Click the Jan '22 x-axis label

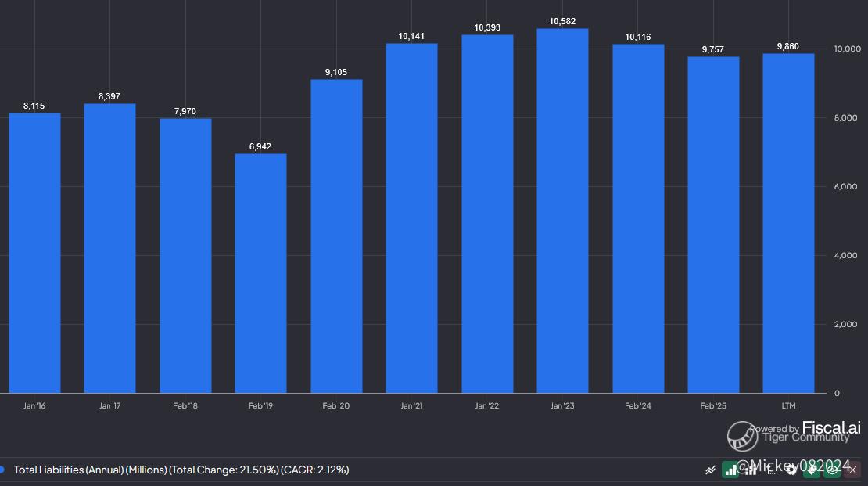[487, 405]
